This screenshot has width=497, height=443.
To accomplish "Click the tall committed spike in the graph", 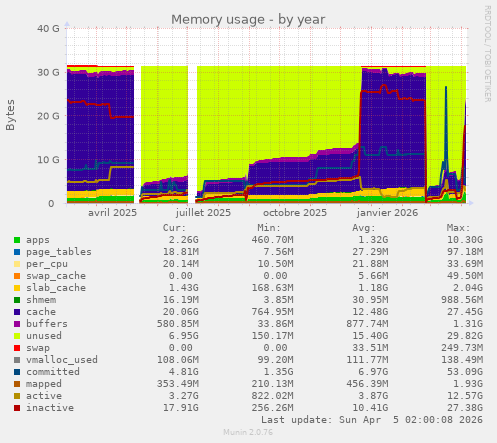I will click(x=446, y=127).
